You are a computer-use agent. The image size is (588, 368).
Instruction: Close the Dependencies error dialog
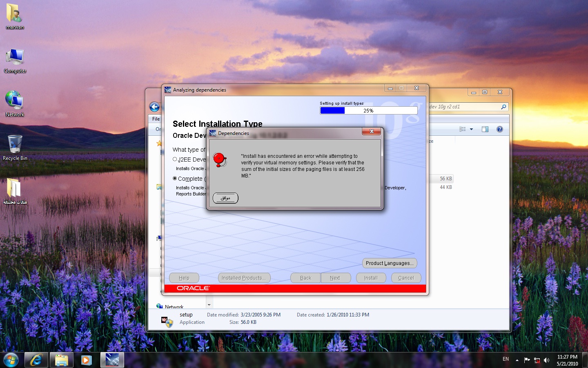pos(371,131)
